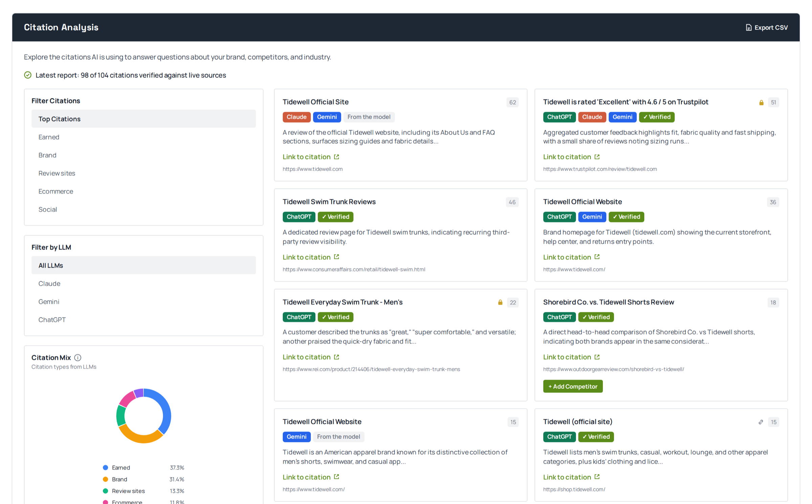
Task: Click the 18 count badge on Shorebird card
Action: pos(773,303)
